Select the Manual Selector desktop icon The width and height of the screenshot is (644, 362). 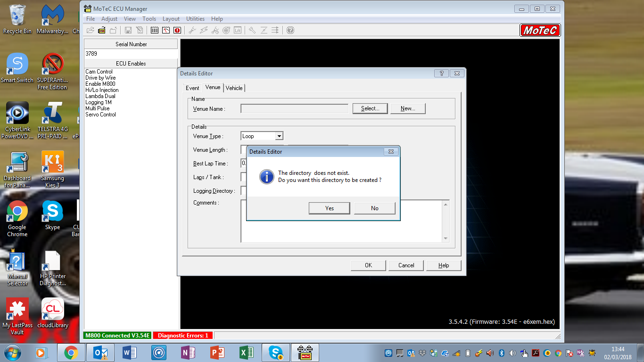point(17,267)
